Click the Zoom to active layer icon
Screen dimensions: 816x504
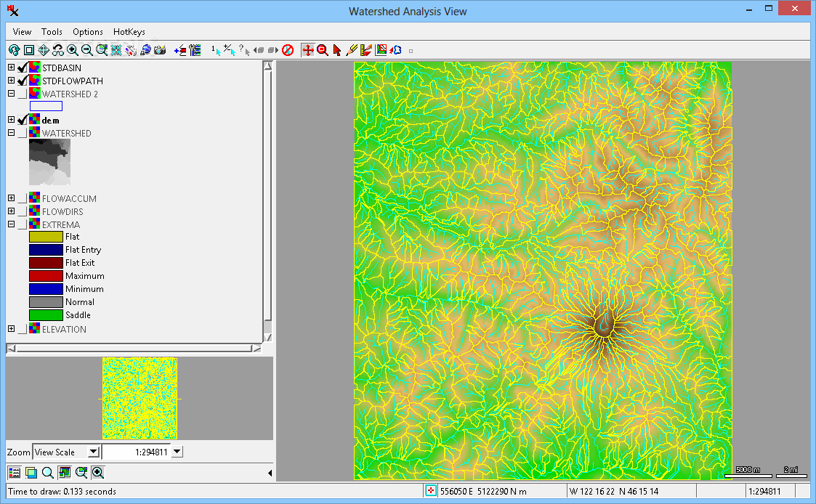click(x=102, y=50)
